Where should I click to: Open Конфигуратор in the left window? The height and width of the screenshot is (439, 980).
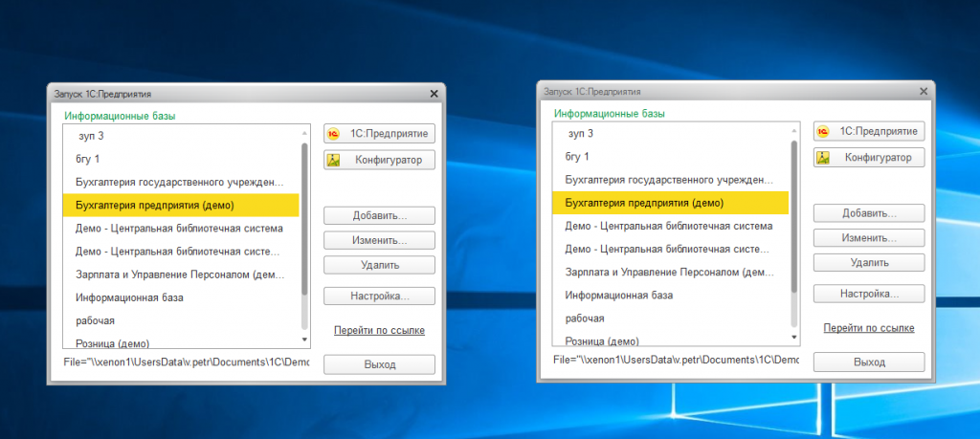coord(379,160)
